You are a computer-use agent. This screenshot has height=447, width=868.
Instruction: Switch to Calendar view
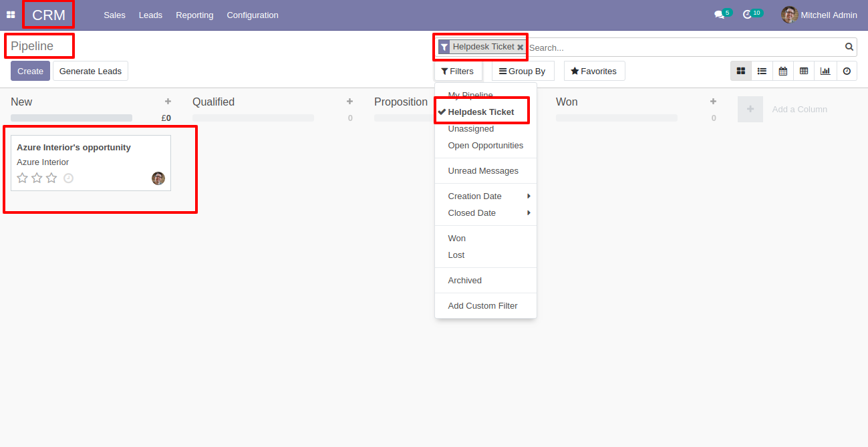click(x=783, y=71)
